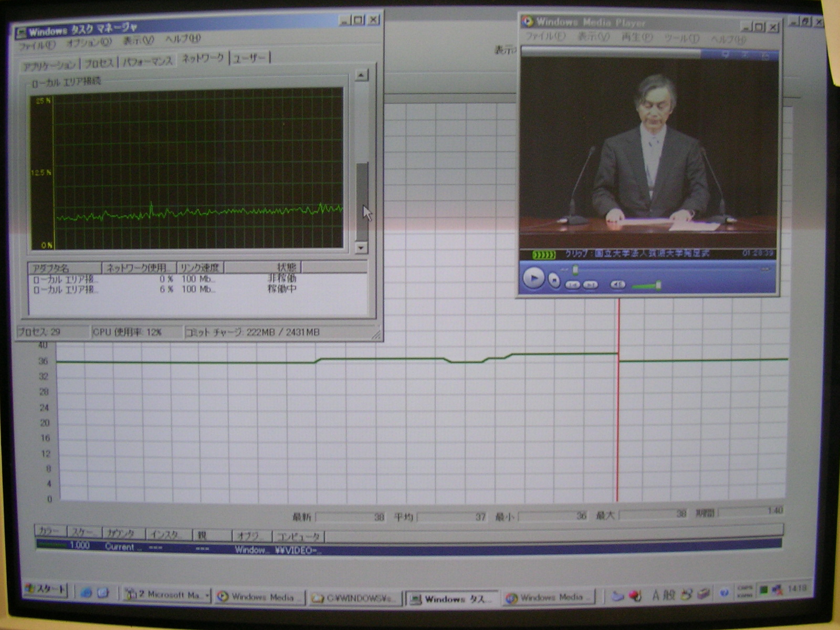Click the IME 般 conversion mode button
The image size is (840, 630).
coord(668,594)
